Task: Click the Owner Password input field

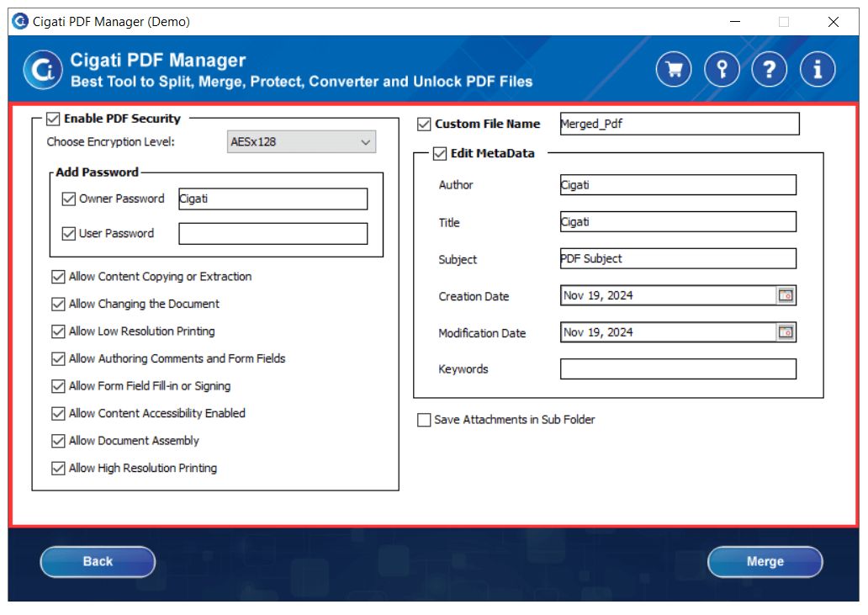Action: pyautogui.click(x=273, y=199)
